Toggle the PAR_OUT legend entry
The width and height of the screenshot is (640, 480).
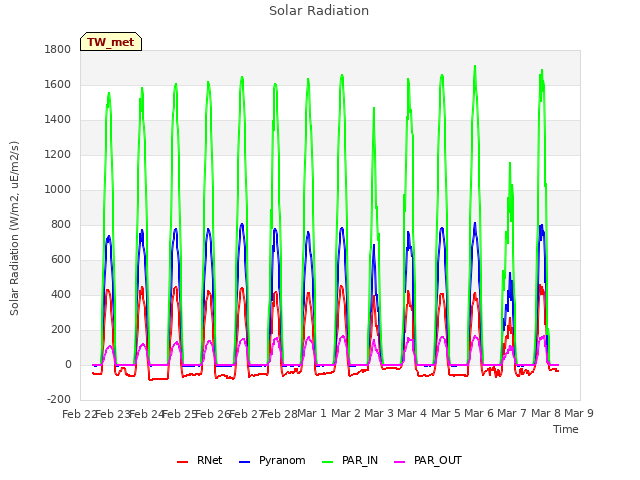point(428,460)
